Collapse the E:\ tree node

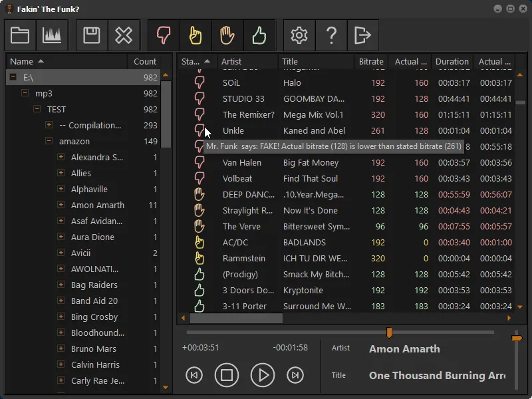coord(11,77)
